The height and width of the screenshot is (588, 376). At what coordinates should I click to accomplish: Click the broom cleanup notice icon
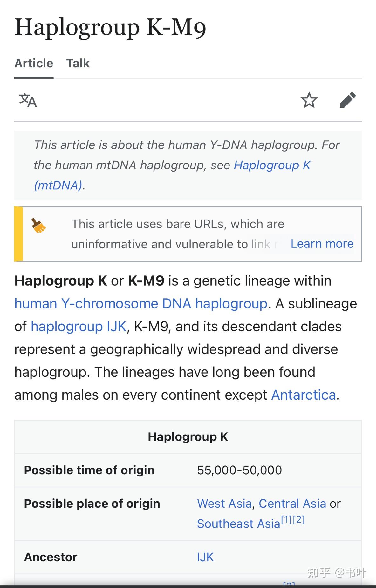[x=38, y=226]
